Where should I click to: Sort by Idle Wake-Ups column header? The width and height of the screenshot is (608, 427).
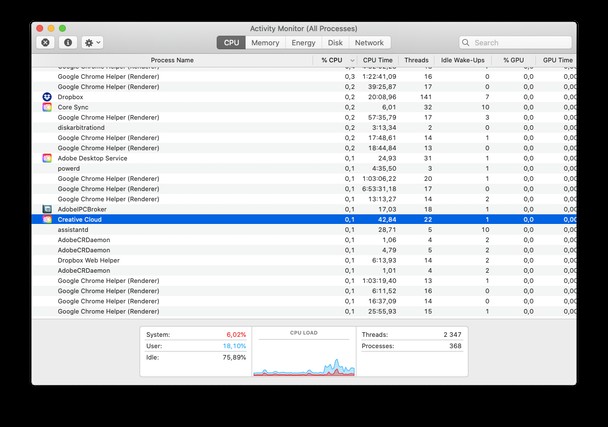click(463, 60)
